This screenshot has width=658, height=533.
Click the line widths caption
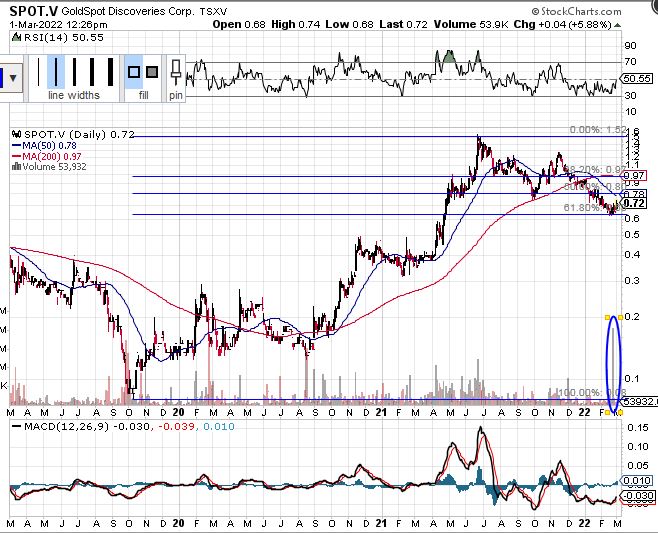74,95
